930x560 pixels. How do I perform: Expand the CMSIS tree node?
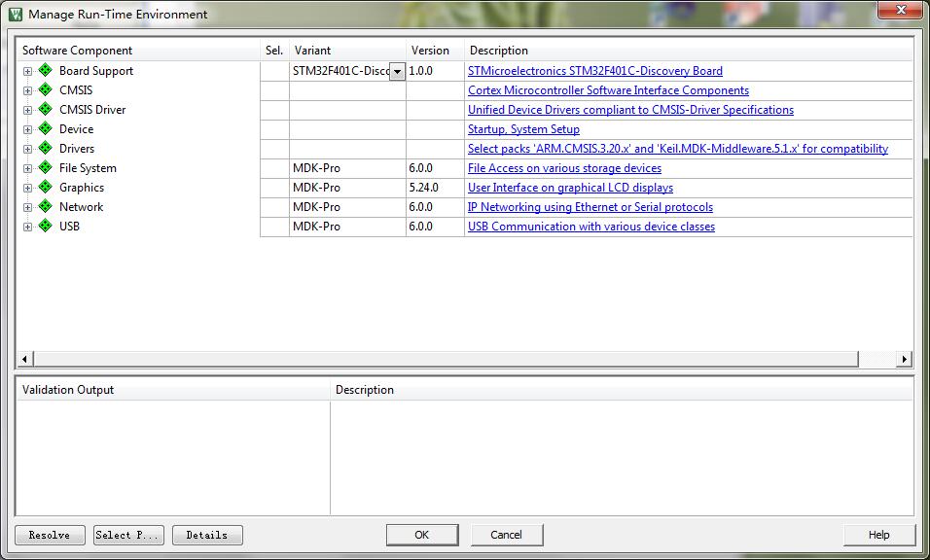click(27, 90)
